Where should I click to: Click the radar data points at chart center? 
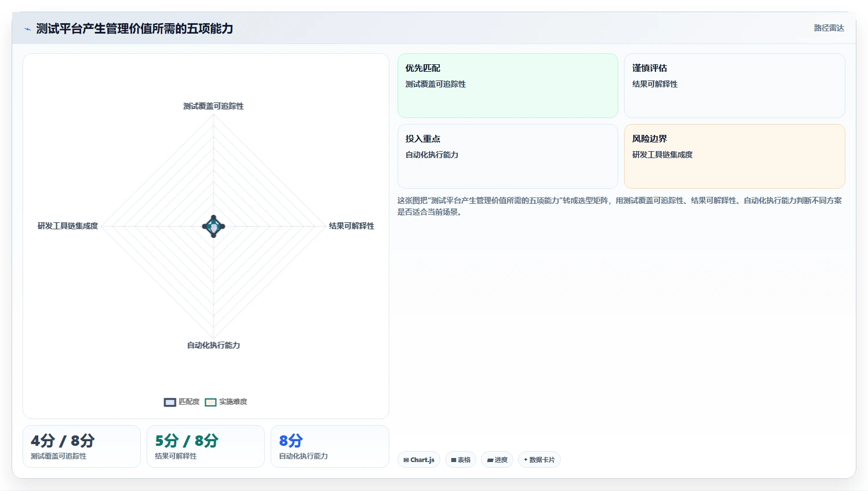point(213,226)
